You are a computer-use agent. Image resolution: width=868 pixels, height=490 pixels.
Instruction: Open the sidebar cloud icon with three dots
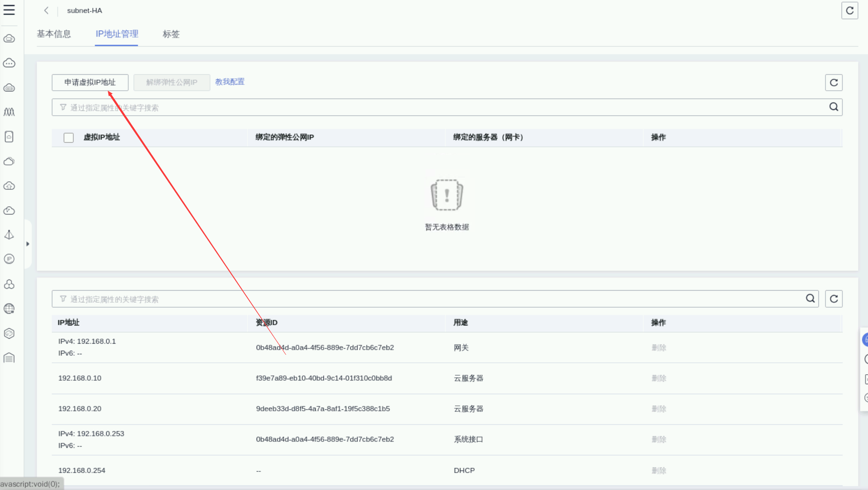click(x=9, y=63)
